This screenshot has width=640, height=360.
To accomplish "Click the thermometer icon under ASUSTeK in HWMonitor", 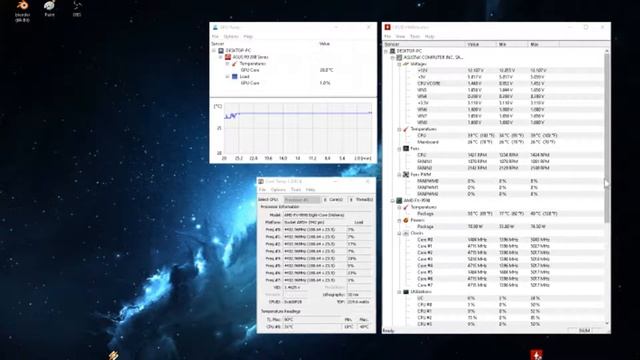I will point(406,129).
